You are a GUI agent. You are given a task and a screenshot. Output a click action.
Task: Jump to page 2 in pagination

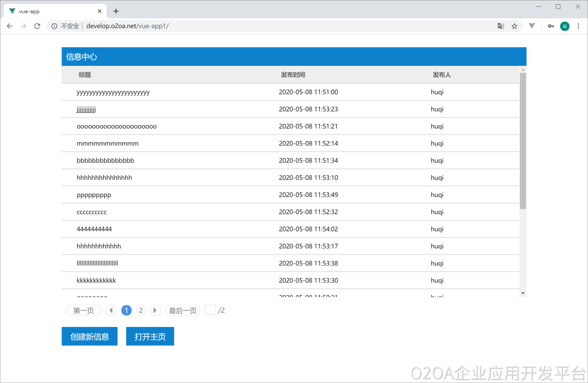[x=141, y=311]
